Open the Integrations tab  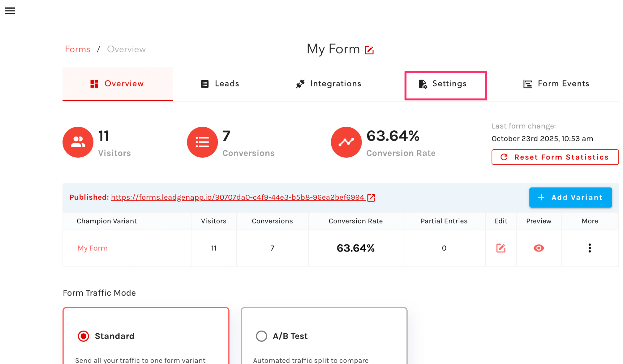click(x=329, y=84)
